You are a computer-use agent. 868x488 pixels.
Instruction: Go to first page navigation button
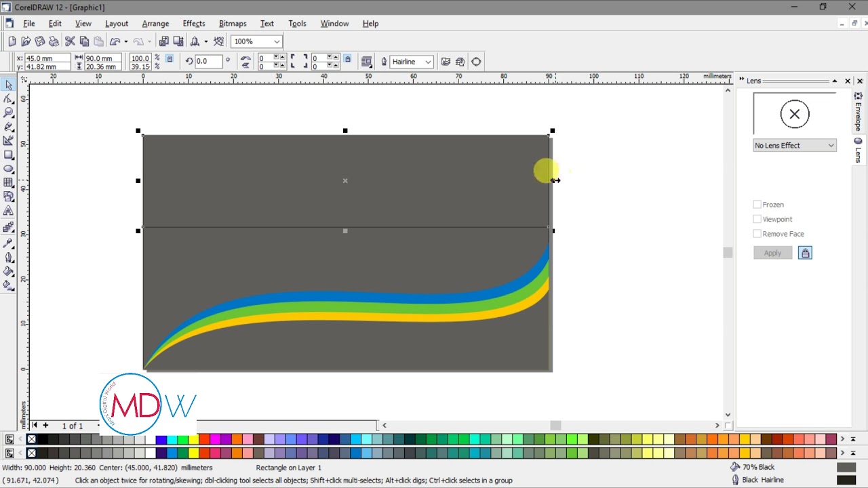click(x=35, y=426)
